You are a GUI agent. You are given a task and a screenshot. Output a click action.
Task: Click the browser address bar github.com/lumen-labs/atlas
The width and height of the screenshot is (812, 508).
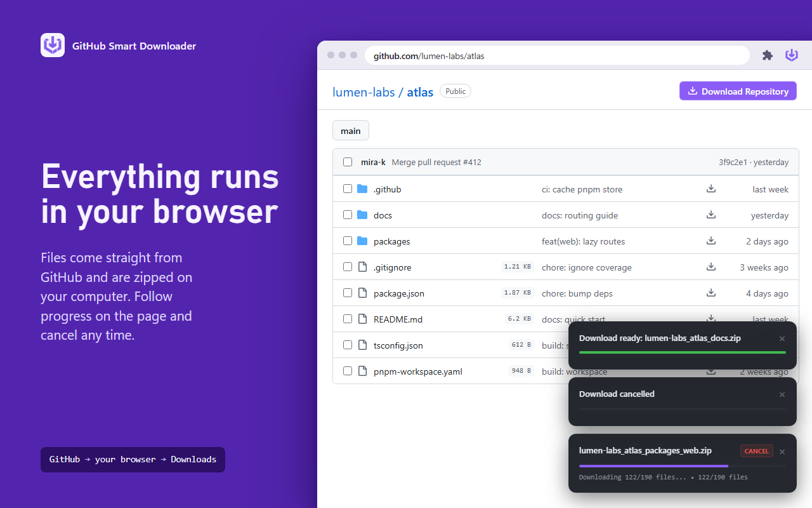click(557, 56)
